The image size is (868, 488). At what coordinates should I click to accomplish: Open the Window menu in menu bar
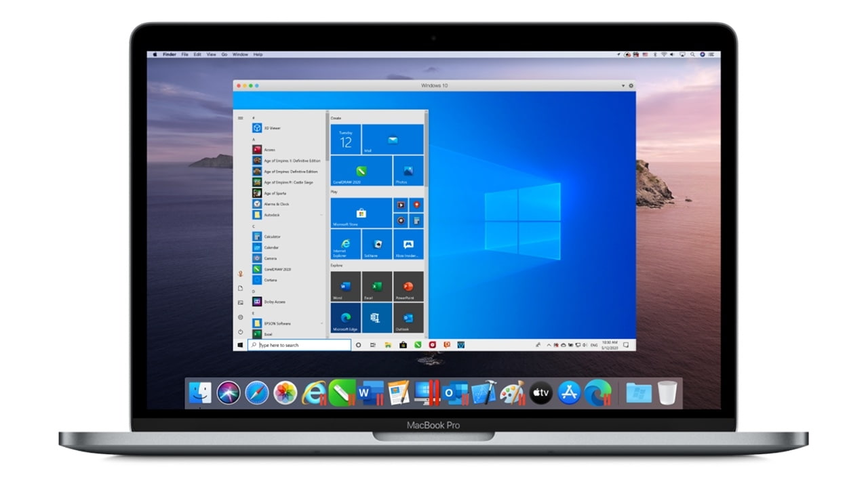[240, 54]
